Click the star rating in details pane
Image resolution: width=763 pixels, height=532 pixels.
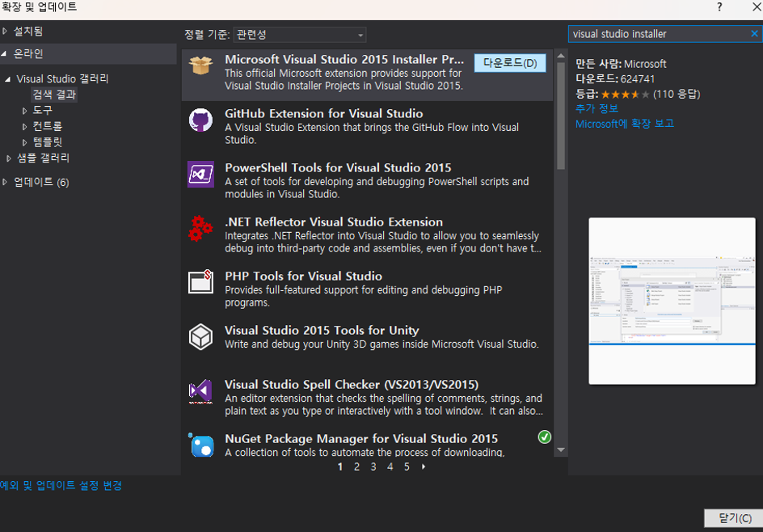pos(625,95)
